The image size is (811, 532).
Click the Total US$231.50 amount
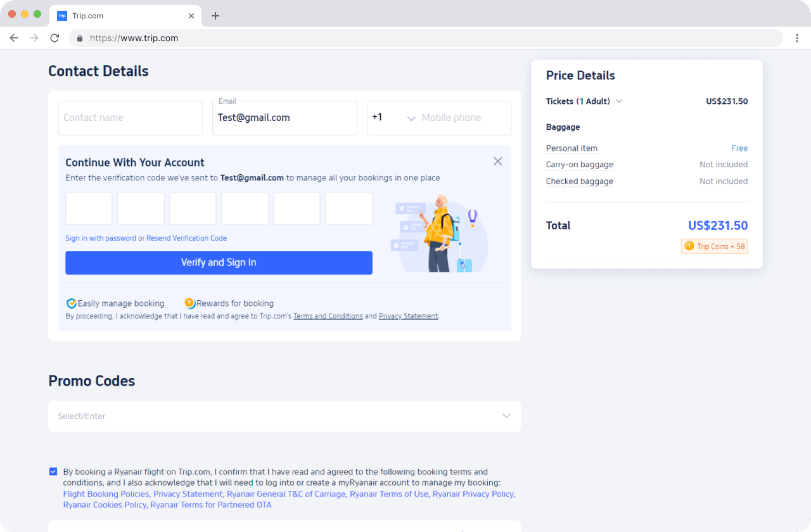tap(718, 225)
